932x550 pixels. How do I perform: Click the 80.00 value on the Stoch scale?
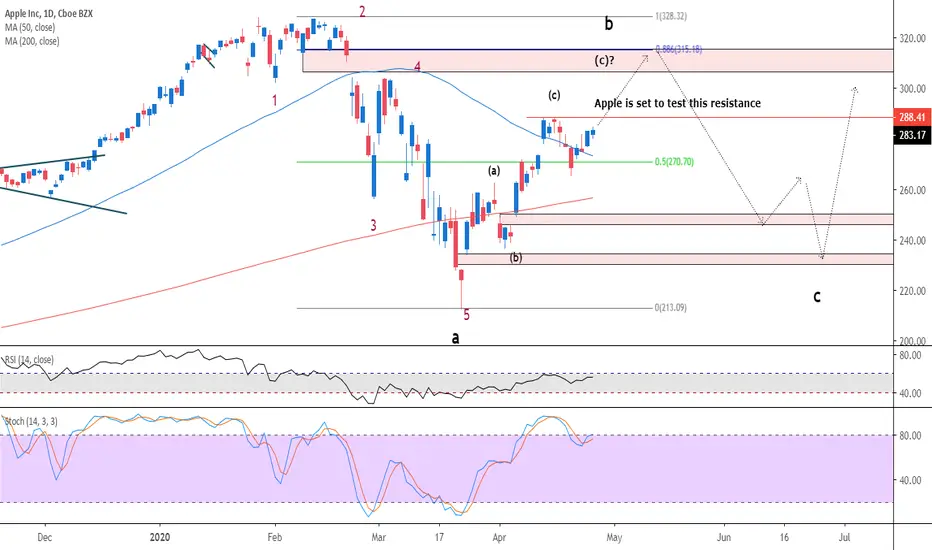click(x=910, y=435)
